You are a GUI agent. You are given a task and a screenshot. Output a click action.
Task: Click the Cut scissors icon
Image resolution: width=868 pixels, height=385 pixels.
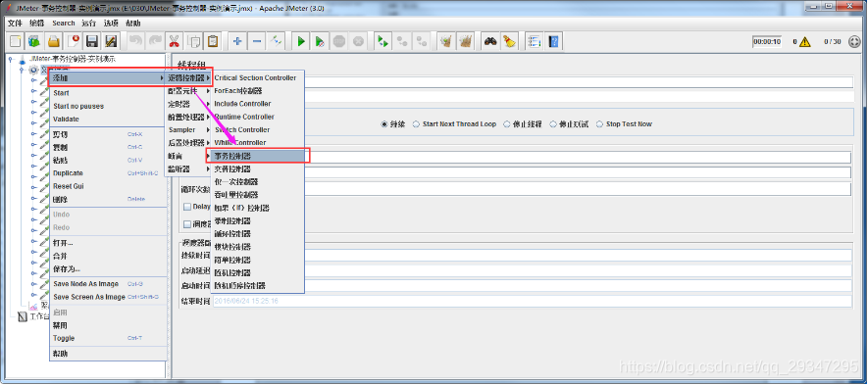click(175, 41)
